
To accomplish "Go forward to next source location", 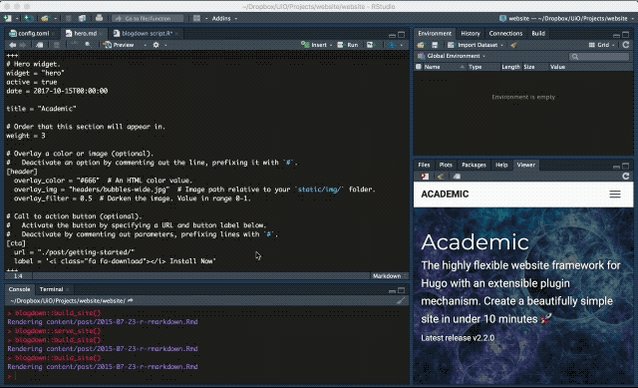I will [23, 45].
